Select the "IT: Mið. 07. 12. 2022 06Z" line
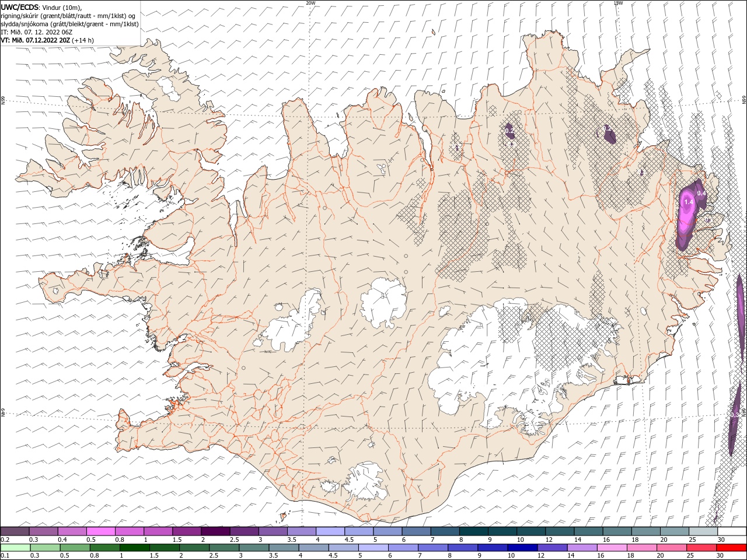 [x=36, y=32]
